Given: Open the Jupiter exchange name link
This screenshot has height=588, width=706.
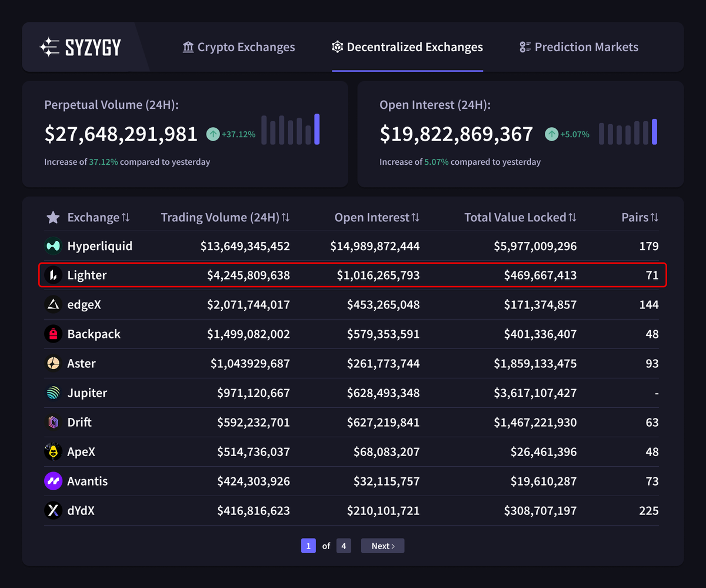Looking at the screenshot, I should pos(87,393).
